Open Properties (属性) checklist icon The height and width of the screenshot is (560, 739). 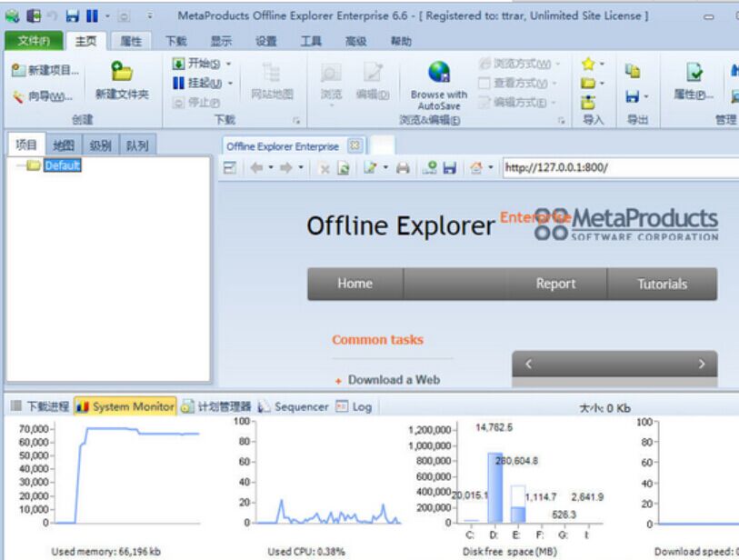coord(694,72)
